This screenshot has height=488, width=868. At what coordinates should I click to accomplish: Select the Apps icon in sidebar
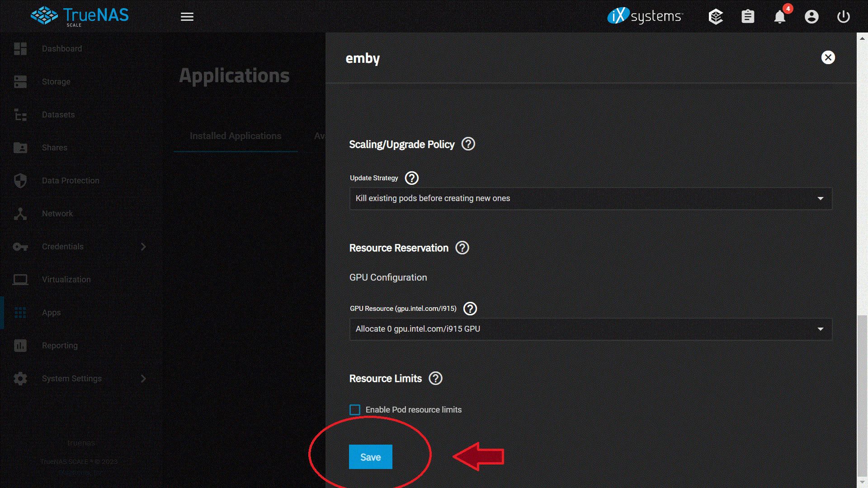click(x=20, y=312)
